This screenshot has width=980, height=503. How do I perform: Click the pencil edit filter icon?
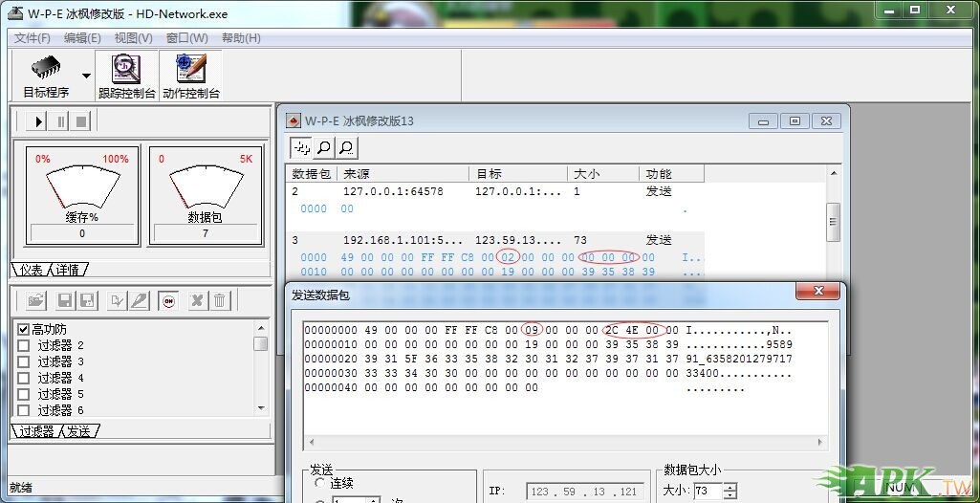pyautogui.click(x=139, y=301)
